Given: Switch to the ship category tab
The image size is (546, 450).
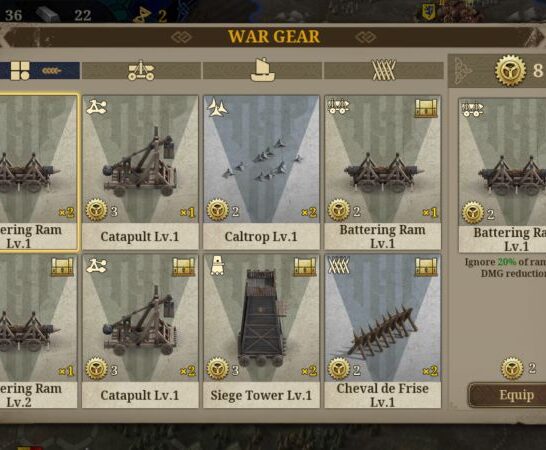Looking at the screenshot, I should (263, 70).
